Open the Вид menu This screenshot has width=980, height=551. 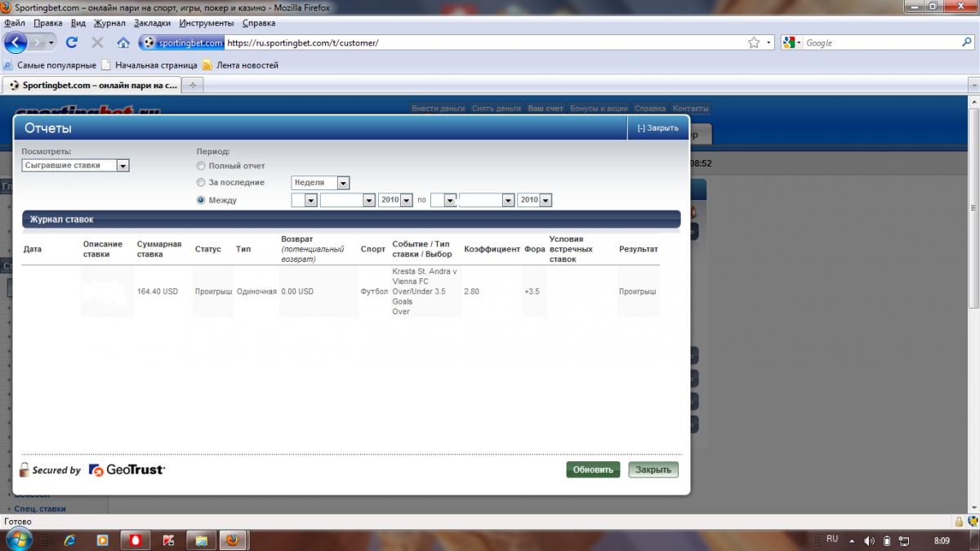click(x=78, y=23)
